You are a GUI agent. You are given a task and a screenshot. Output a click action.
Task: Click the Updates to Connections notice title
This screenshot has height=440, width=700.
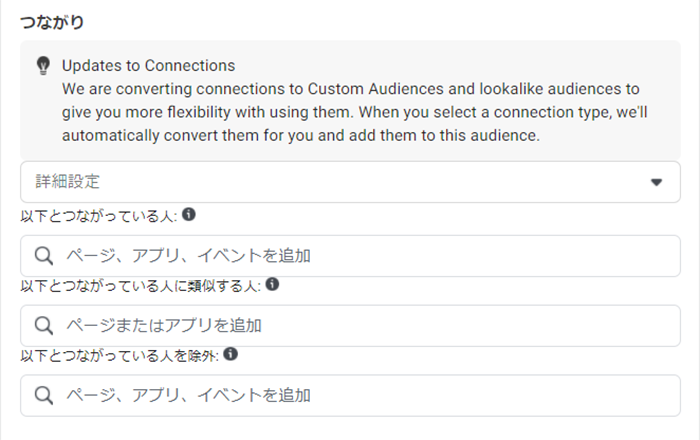[148, 66]
